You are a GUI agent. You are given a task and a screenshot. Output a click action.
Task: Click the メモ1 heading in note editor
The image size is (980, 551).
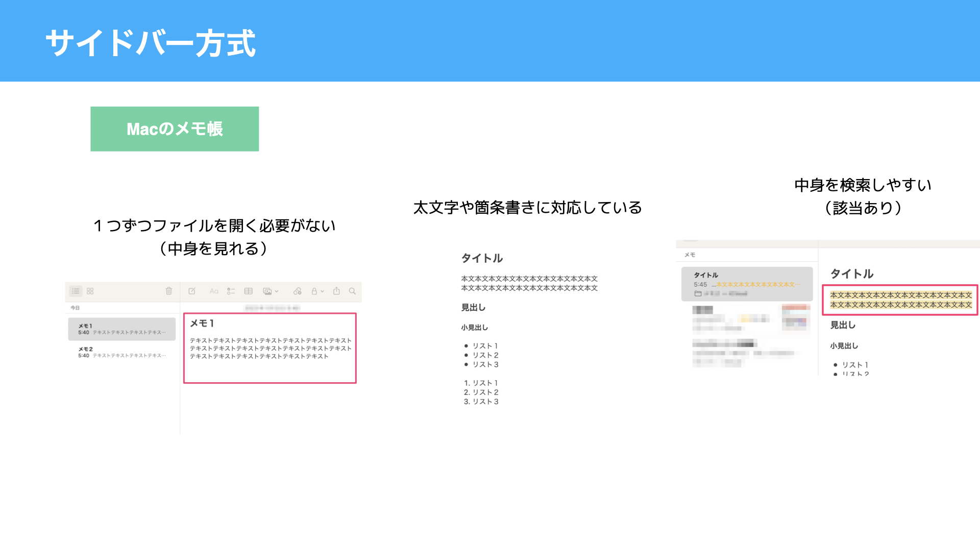[x=202, y=323]
